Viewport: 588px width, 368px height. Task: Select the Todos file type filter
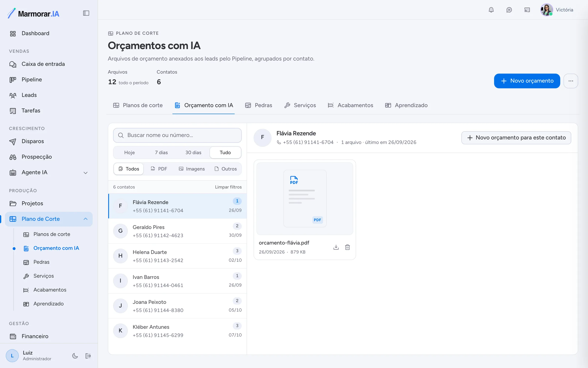point(129,169)
